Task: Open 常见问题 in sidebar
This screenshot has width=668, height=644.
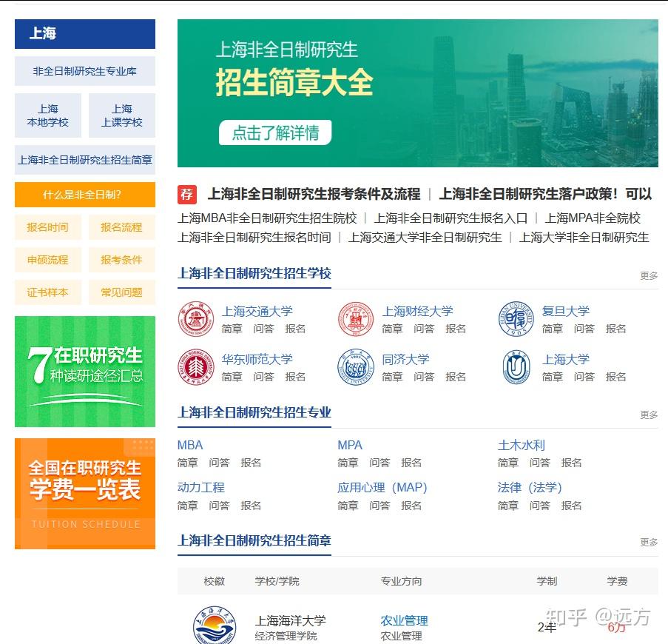Action: point(122,292)
